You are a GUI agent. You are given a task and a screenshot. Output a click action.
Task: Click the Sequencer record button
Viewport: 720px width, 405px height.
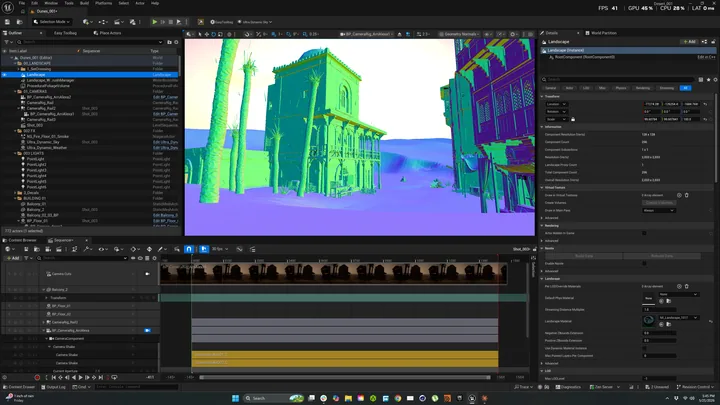[37, 377]
